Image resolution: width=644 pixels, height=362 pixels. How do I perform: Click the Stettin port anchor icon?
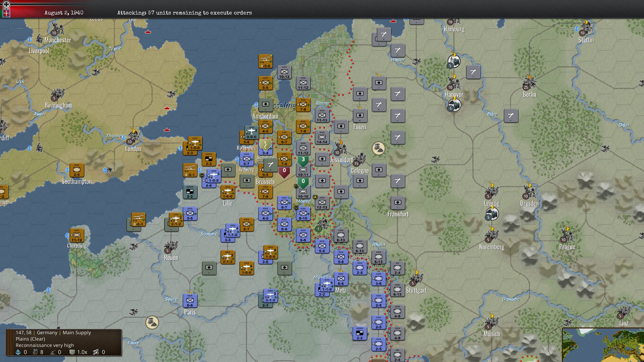[x=577, y=28]
